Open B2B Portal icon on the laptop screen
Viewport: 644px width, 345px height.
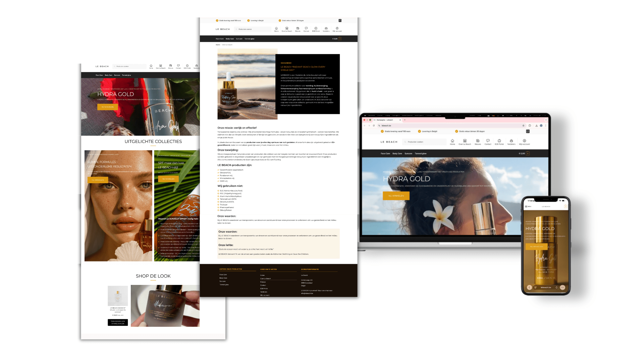coord(499,141)
